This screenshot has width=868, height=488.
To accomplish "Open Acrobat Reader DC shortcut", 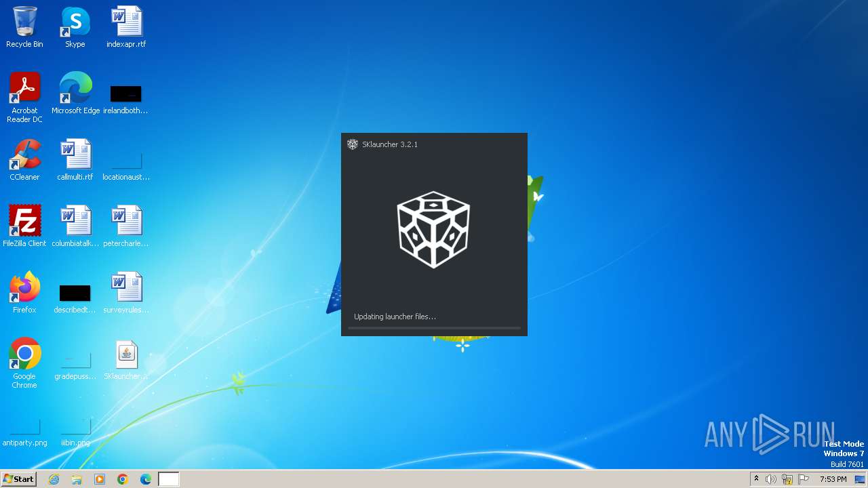I will (x=24, y=98).
